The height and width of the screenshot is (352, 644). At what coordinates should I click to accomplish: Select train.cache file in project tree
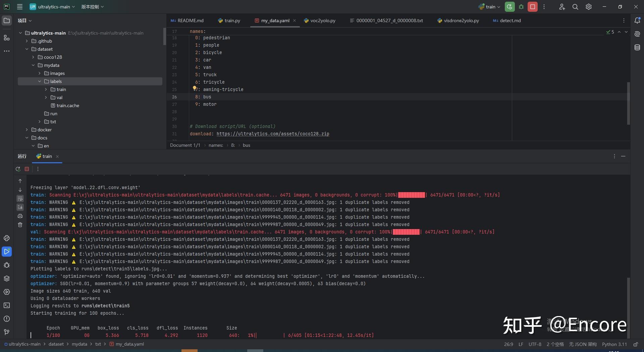tap(68, 105)
